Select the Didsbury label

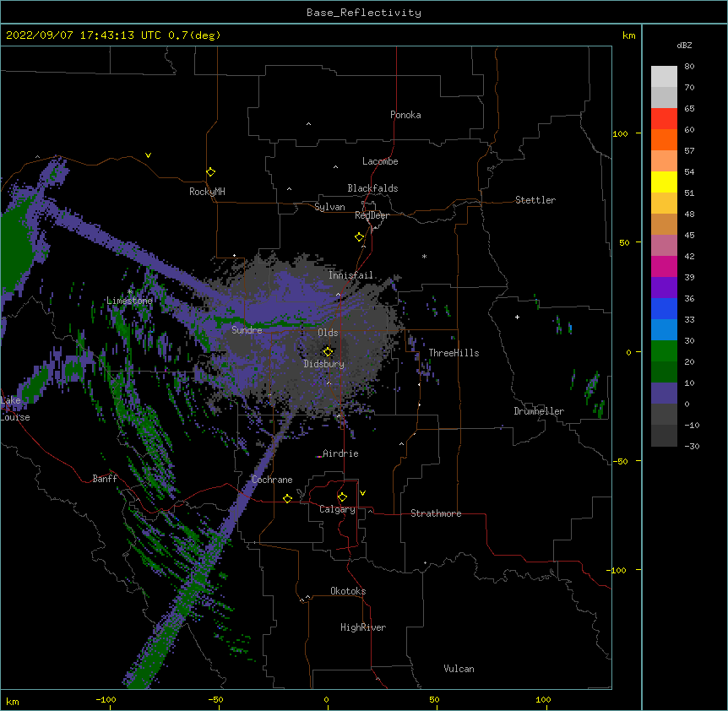coord(324,364)
